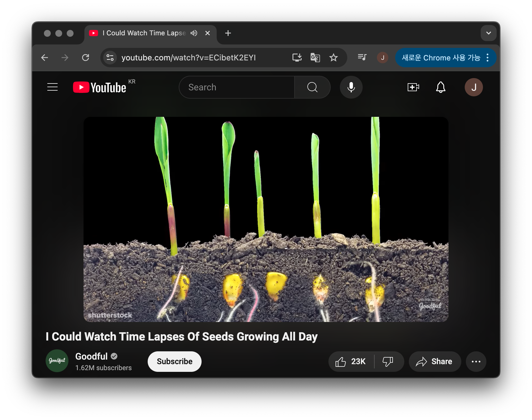Open the notifications bell

440,87
